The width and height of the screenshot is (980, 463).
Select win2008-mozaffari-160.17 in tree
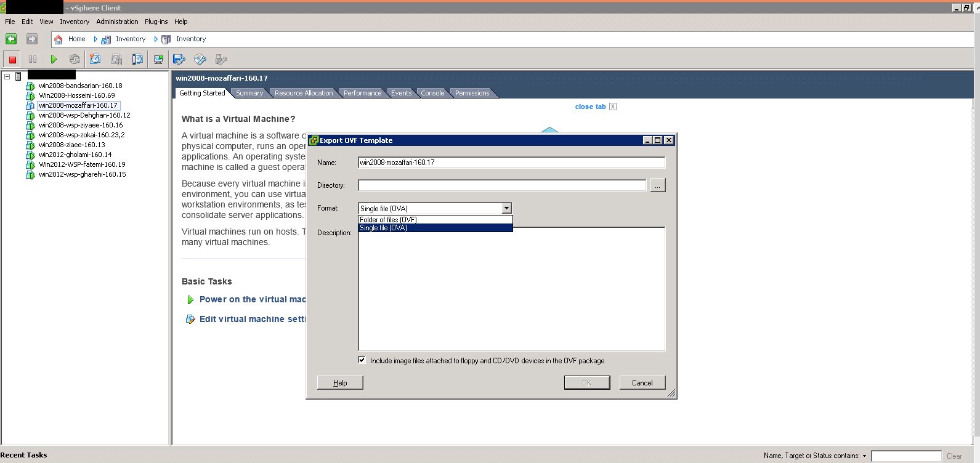(78, 105)
